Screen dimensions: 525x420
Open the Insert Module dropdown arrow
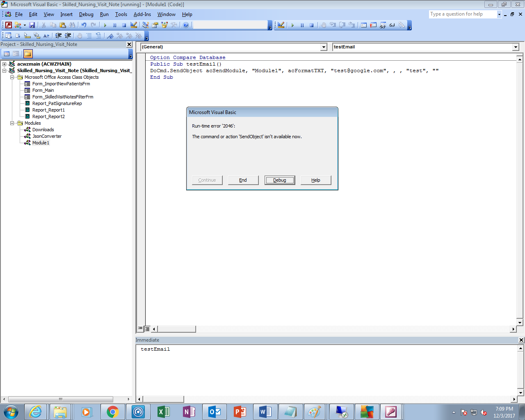click(25, 25)
